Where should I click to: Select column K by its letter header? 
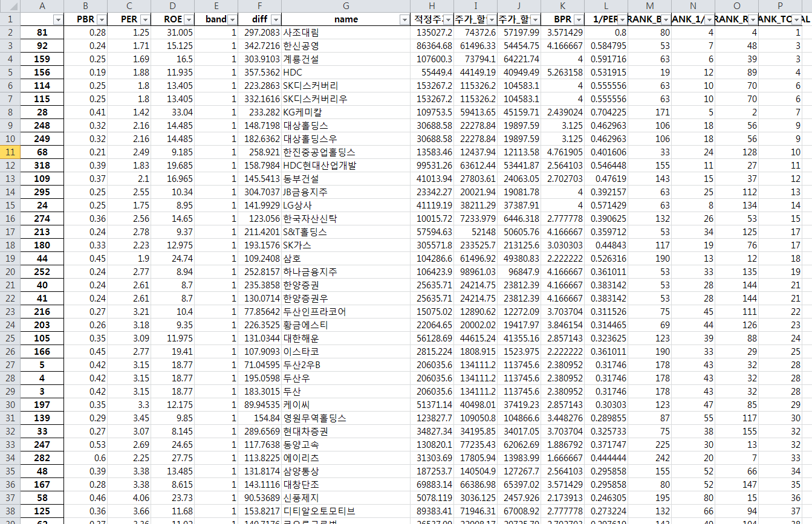click(563, 6)
